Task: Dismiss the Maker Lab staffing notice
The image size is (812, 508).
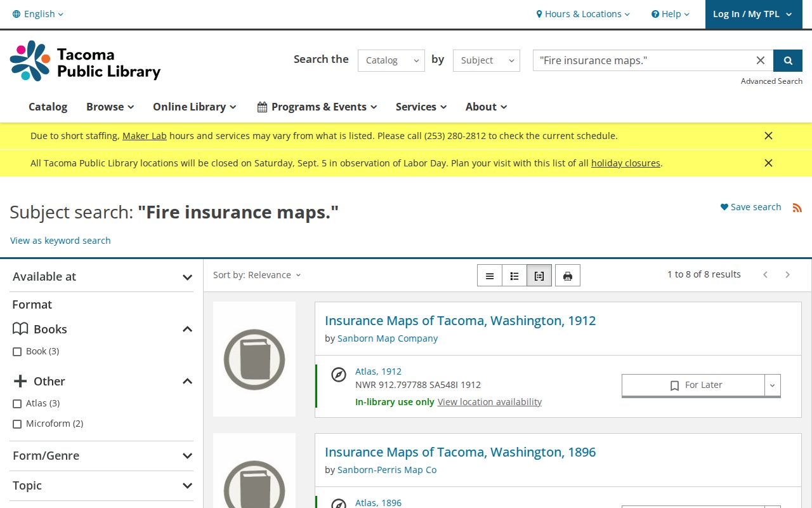Action: tap(768, 136)
